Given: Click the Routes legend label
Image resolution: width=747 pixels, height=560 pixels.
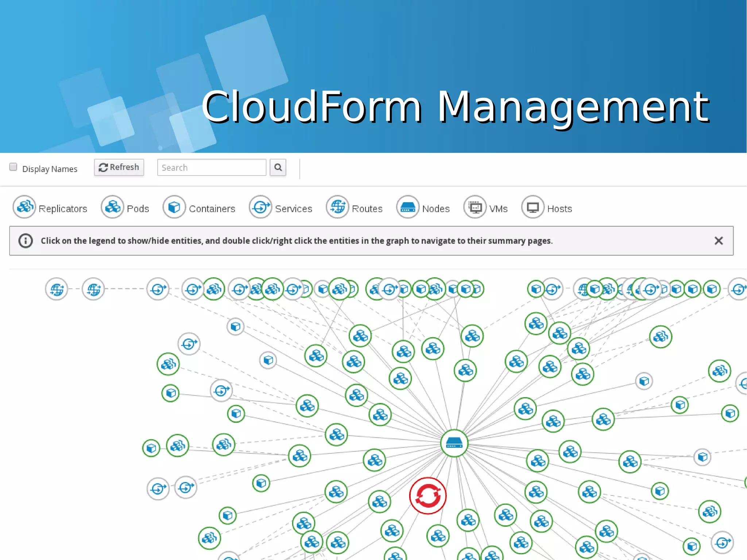Looking at the screenshot, I should 367,209.
